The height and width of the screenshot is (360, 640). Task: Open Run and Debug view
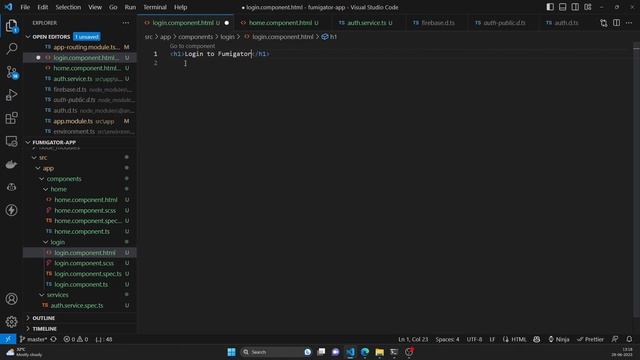[11, 95]
